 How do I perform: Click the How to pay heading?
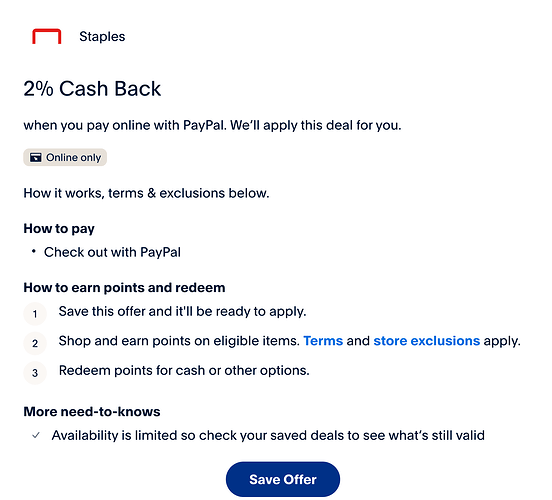point(59,229)
